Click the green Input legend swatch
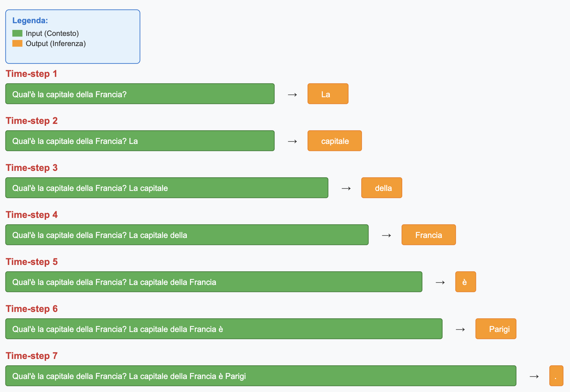The width and height of the screenshot is (570, 392). tap(17, 33)
